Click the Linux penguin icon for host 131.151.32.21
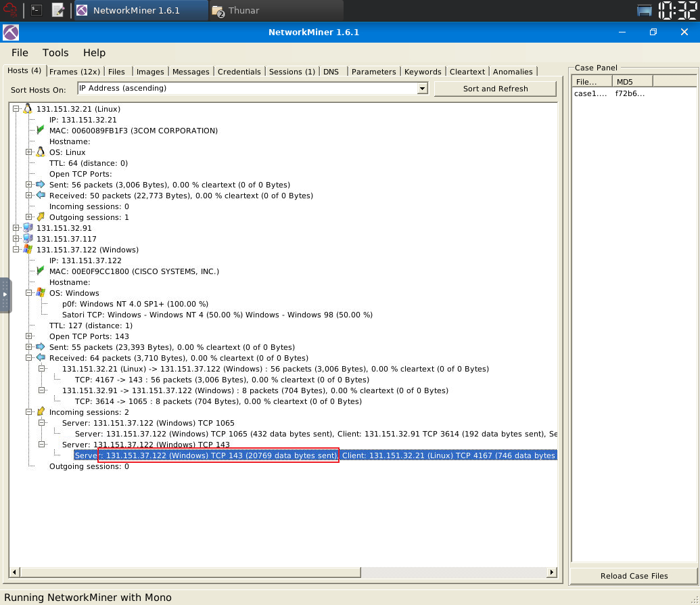Viewport: 700px width, 605px height. pos(28,108)
